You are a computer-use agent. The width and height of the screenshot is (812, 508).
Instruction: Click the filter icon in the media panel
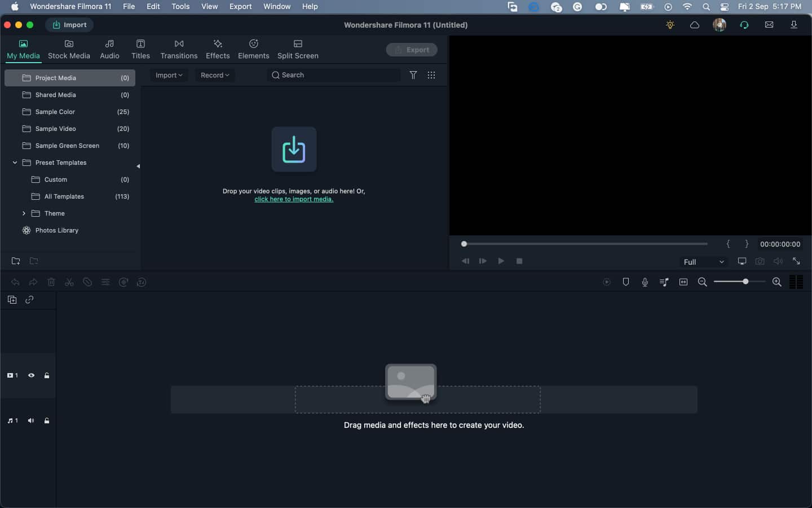pyautogui.click(x=413, y=75)
